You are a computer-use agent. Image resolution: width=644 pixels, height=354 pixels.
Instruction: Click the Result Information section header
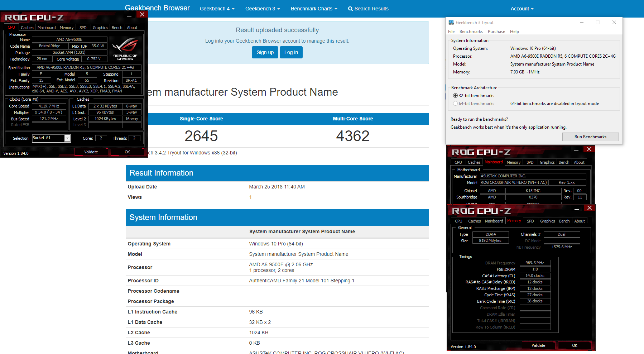[x=277, y=173]
